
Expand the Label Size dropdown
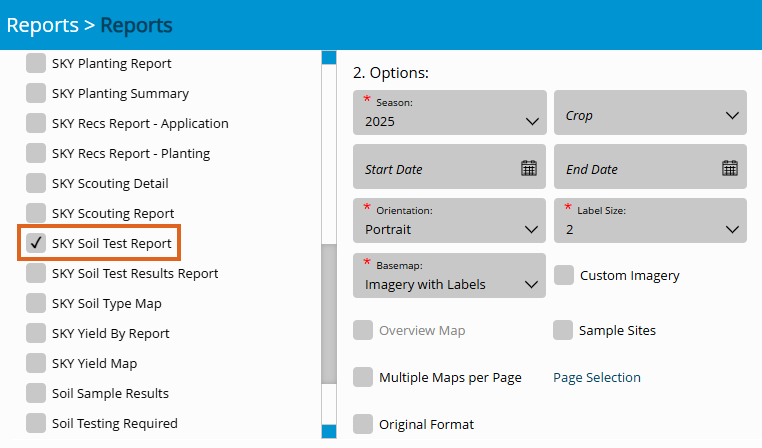click(650, 221)
